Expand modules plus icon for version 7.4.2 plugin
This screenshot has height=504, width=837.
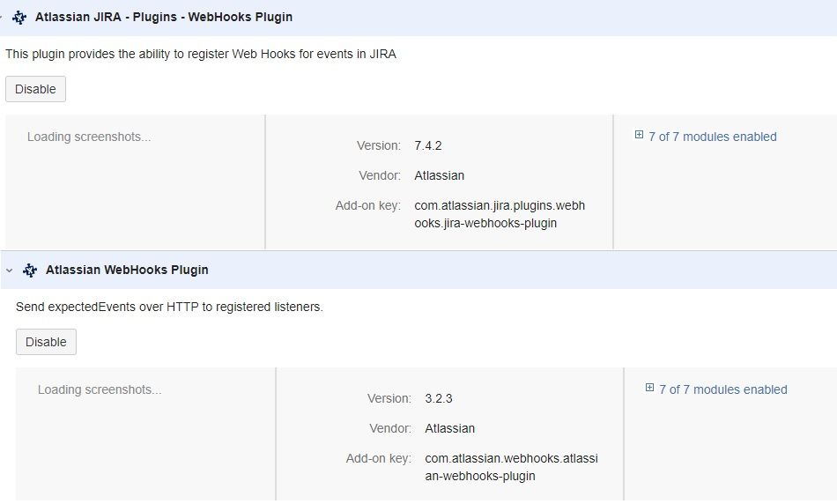click(x=639, y=135)
